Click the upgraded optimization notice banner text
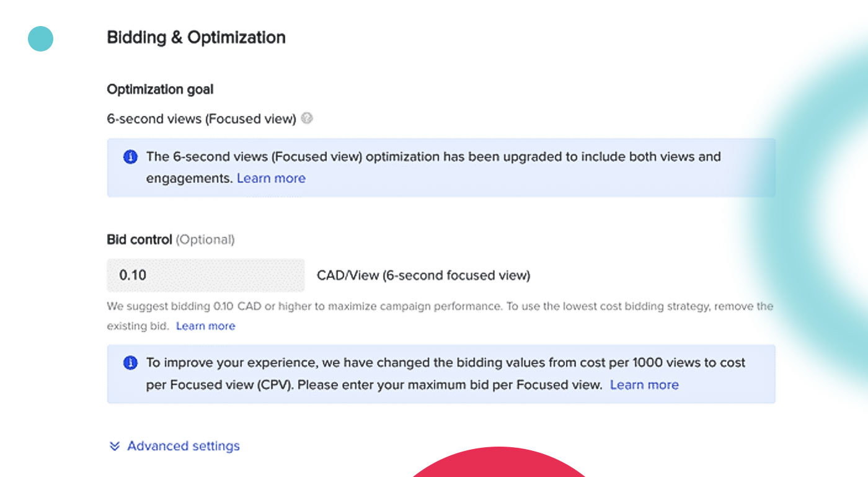868x477 pixels. pos(433,167)
